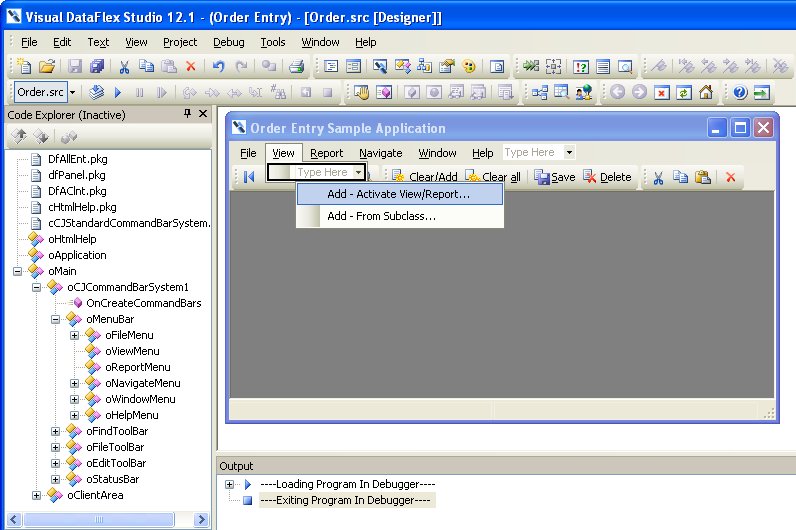The image size is (796, 530).
Task: Select cHtmlHelp.pkg in Code Explorer
Action: [x=82, y=207]
